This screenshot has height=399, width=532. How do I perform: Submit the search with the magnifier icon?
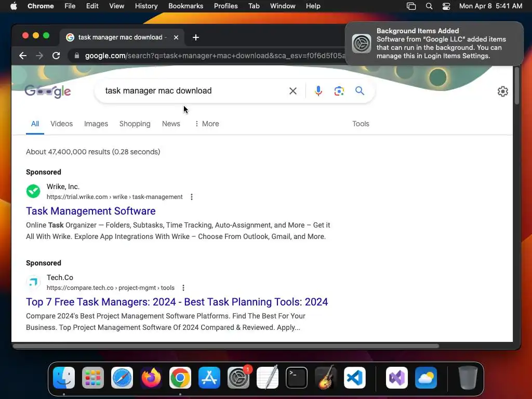[x=360, y=90]
